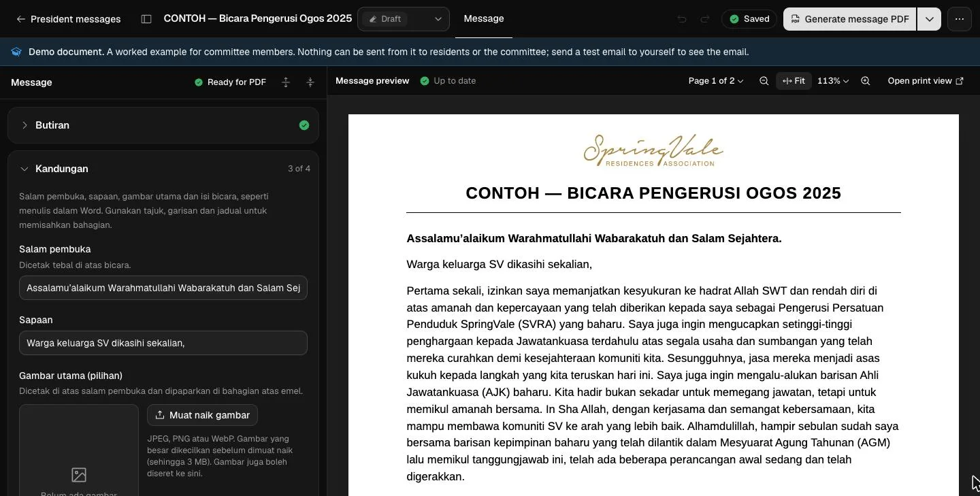Open the Draft status dropdown
980x496 pixels.
(x=404, y=19)
